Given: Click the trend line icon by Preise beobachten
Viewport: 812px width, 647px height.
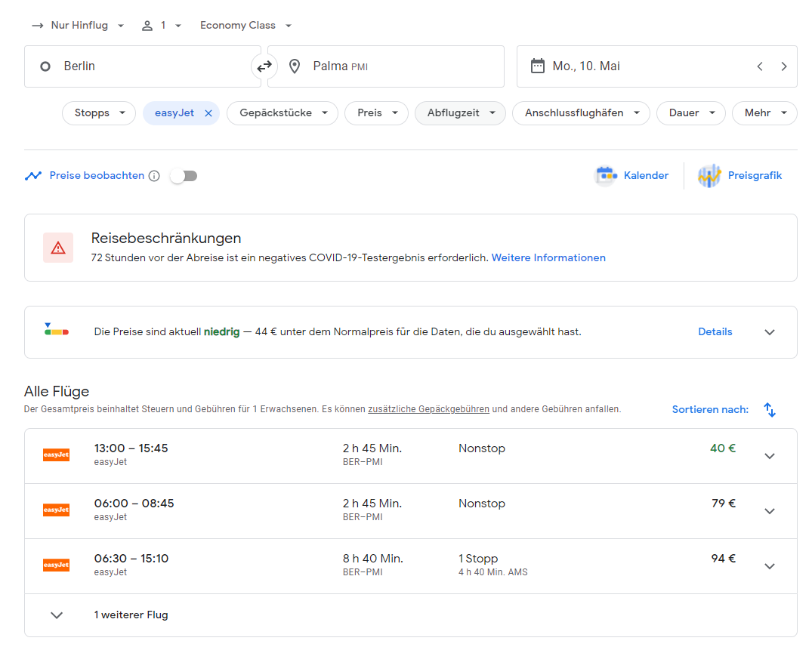Looking at the screenshot, I should point(33,176).
